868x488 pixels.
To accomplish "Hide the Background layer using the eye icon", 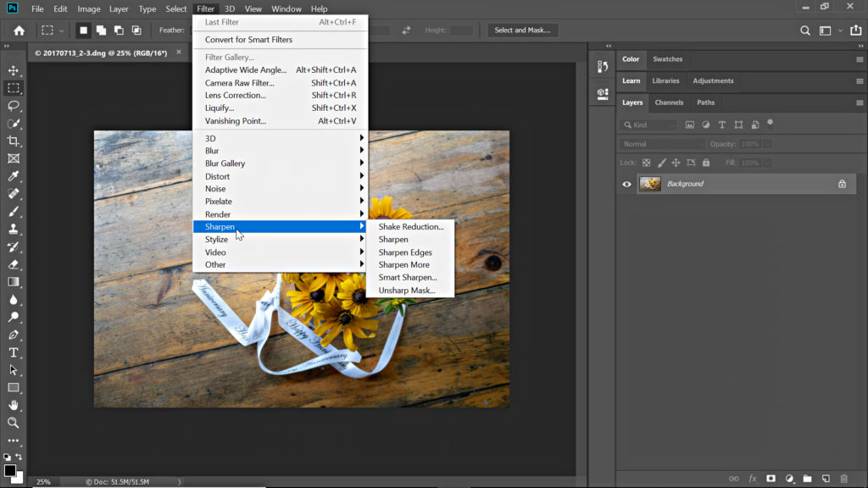I will point(626,184).
